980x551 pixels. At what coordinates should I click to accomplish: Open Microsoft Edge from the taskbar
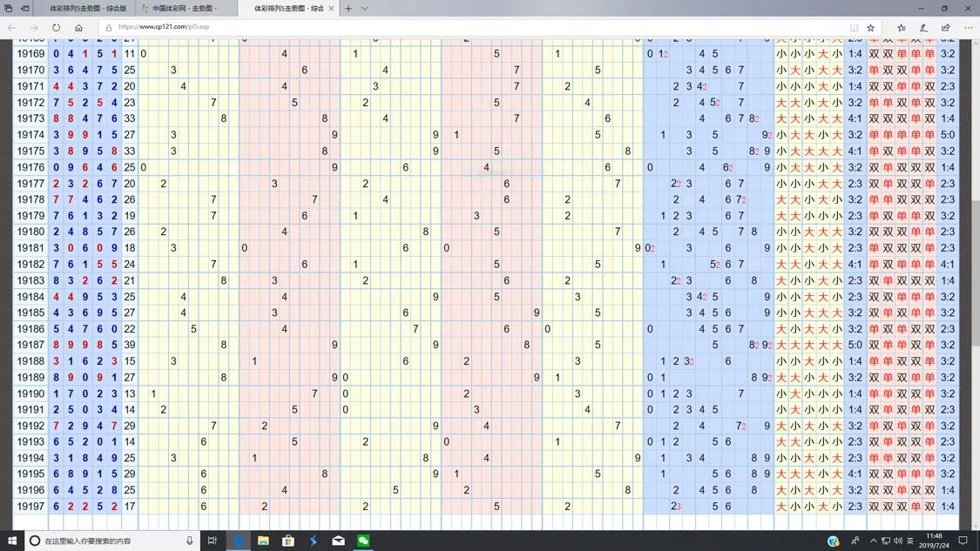[x=238, y=541]
